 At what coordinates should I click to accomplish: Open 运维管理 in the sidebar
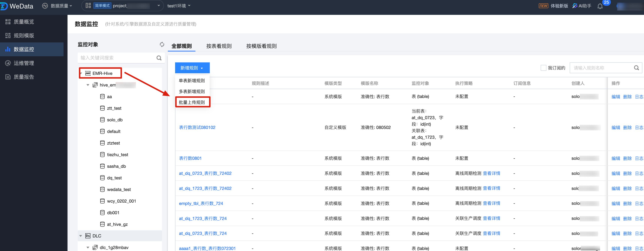coord(23,63)
